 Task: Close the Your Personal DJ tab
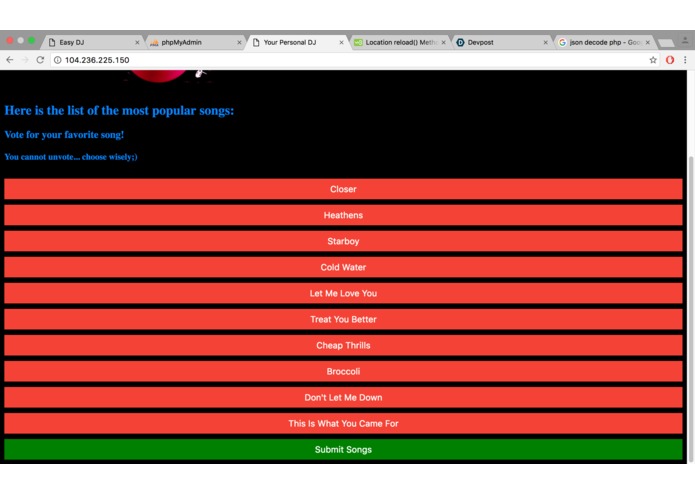(x=341, y=43)
